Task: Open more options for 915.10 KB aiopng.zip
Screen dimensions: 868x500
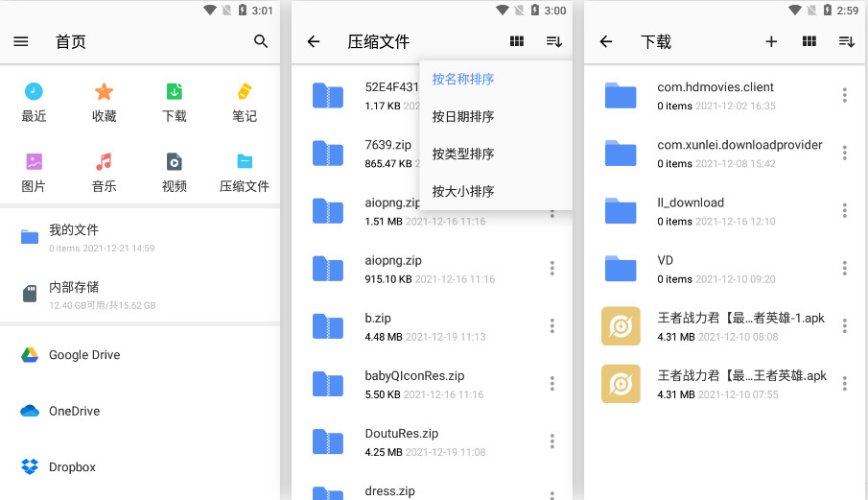Action: coord(551,269)
